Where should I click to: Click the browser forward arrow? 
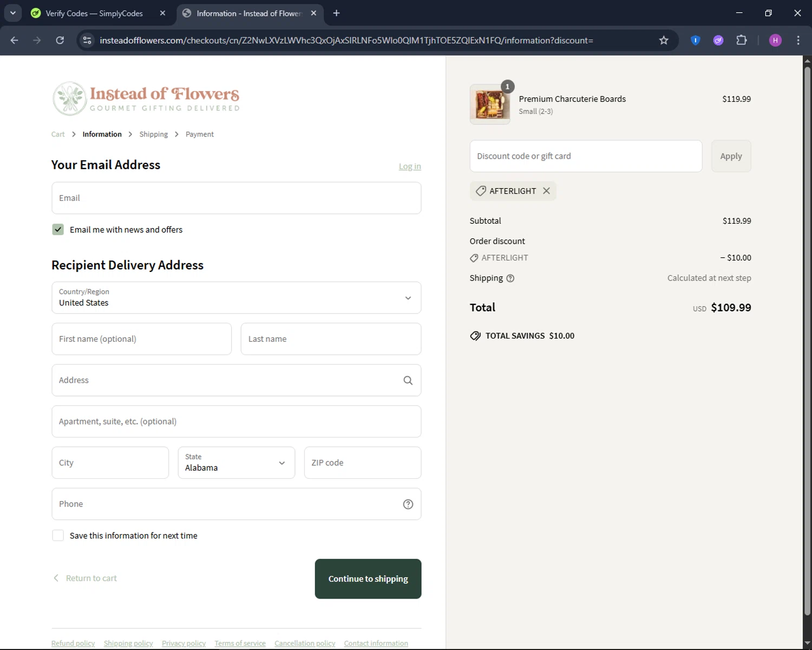pyautogui.click(x=37, y=40)
